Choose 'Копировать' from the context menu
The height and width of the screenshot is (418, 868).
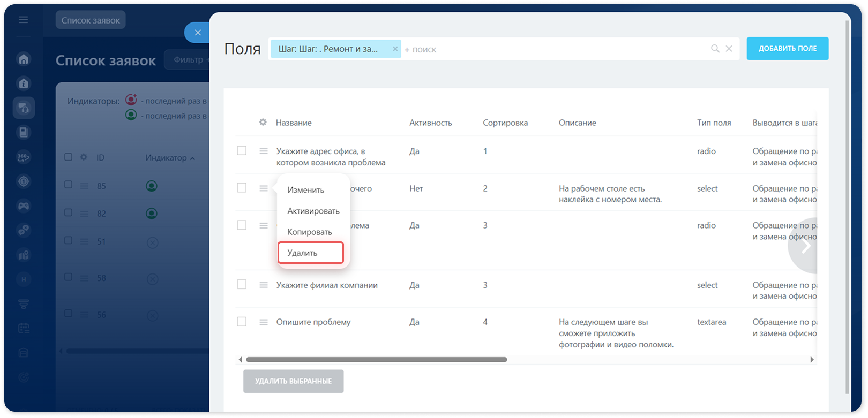point(310,232)
